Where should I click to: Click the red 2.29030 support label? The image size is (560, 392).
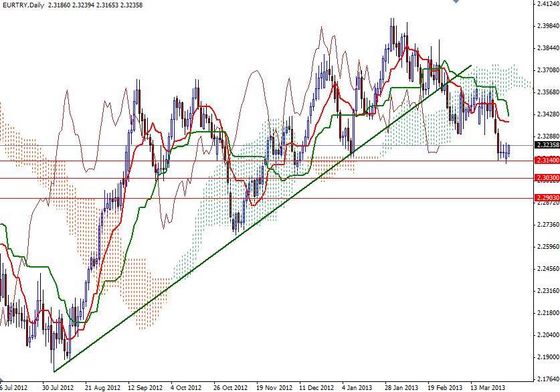tap(546, 199)
